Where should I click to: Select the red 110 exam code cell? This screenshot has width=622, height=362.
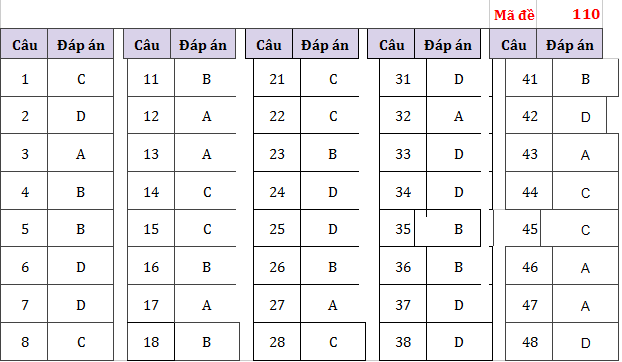click(x=570, y=15)
